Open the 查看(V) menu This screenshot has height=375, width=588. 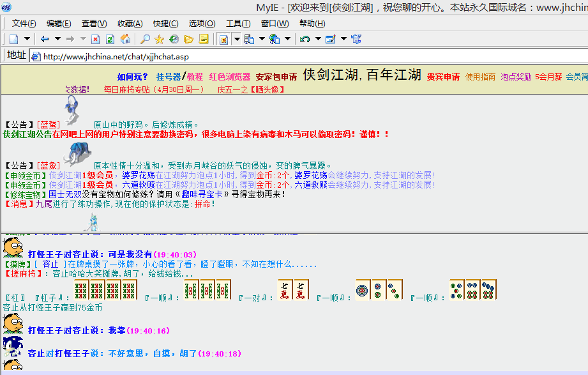tap(94, 24)
